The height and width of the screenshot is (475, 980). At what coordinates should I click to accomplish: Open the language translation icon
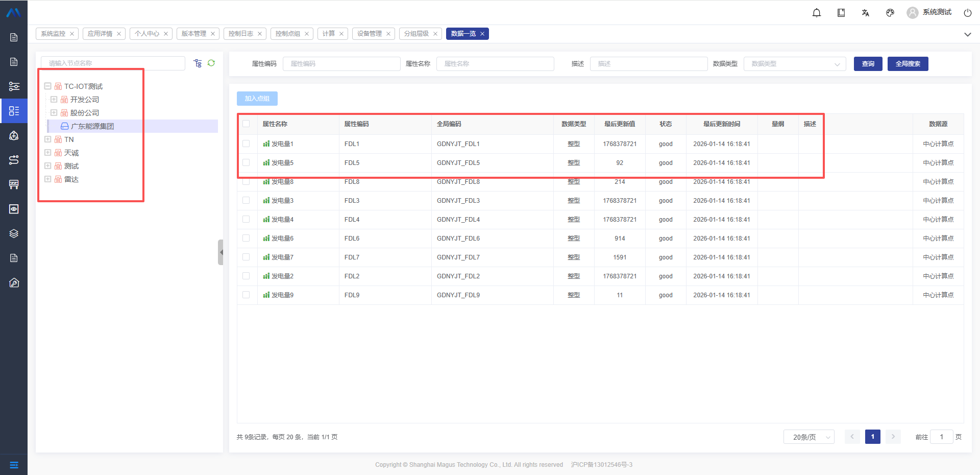click(x=866, y=13)
